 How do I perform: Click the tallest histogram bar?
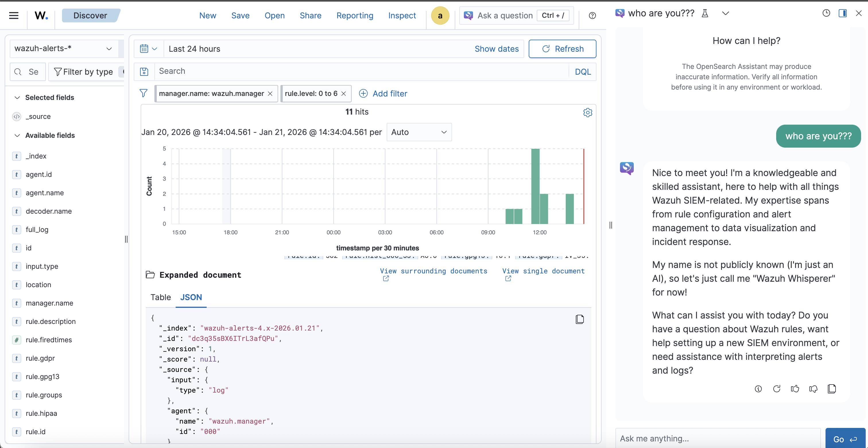(535, 186)
